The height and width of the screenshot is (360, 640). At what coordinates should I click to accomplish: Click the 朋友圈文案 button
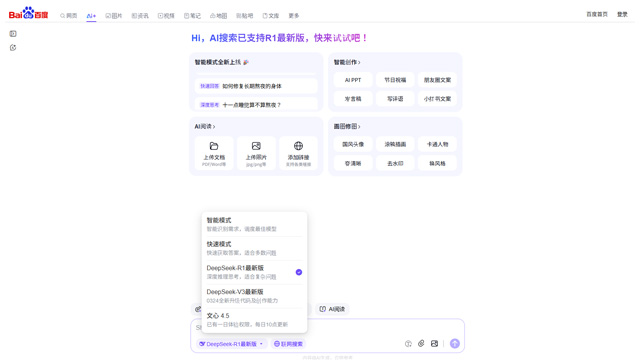pos(437,80)
